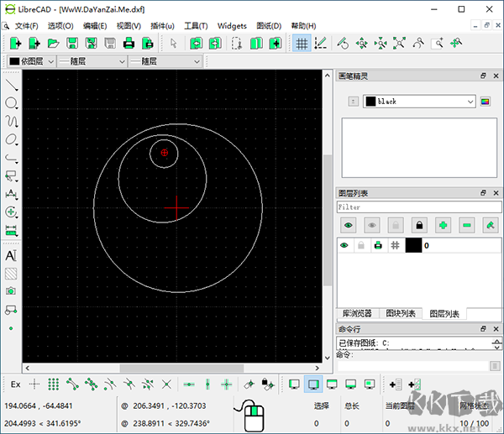Select the Text tool
This screenshot has height=434, width=504.
[11, 256]
